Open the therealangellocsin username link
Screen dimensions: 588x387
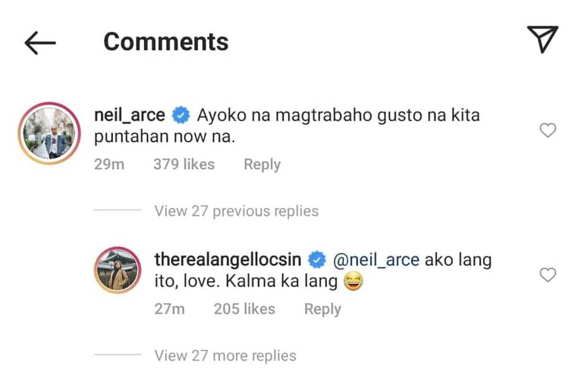click(x=228, y=260)
